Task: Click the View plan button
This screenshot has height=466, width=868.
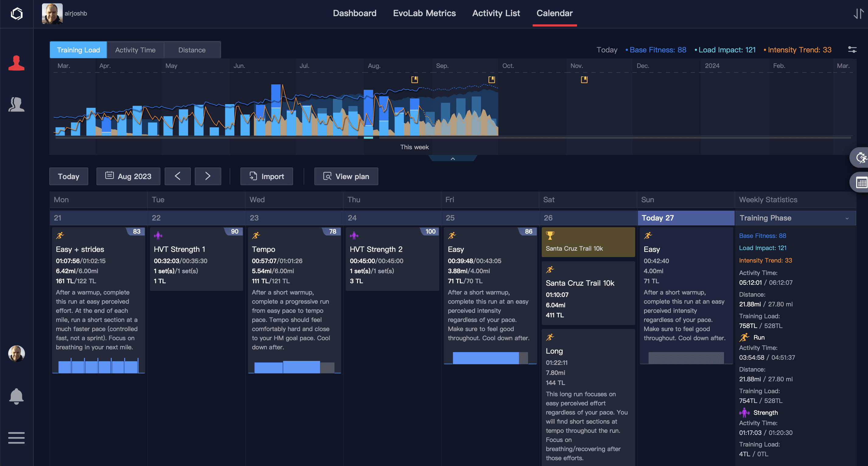Action: tap(346, 176)
